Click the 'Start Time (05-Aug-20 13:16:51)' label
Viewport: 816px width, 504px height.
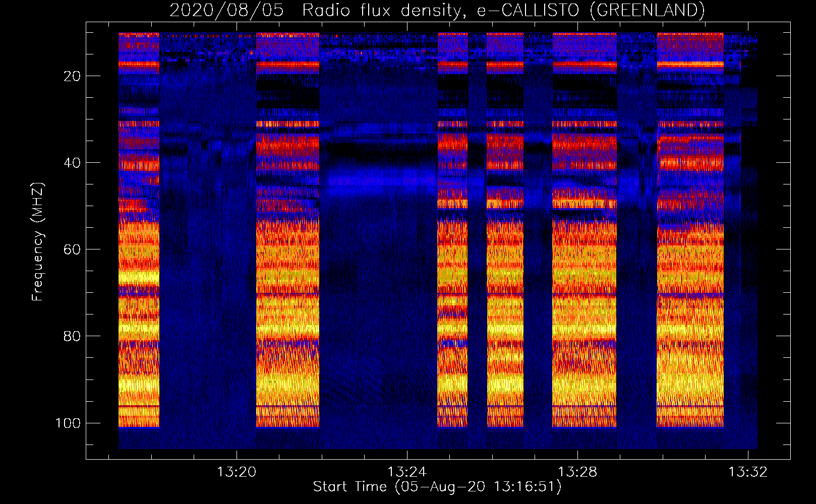437,487
